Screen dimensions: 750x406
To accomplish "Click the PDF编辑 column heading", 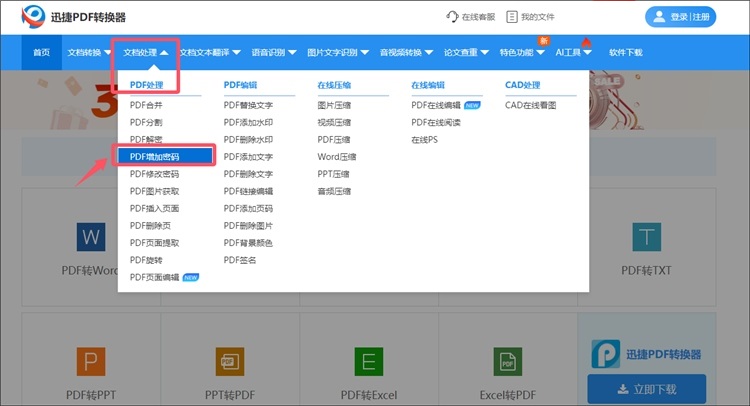I will [240, 85].
